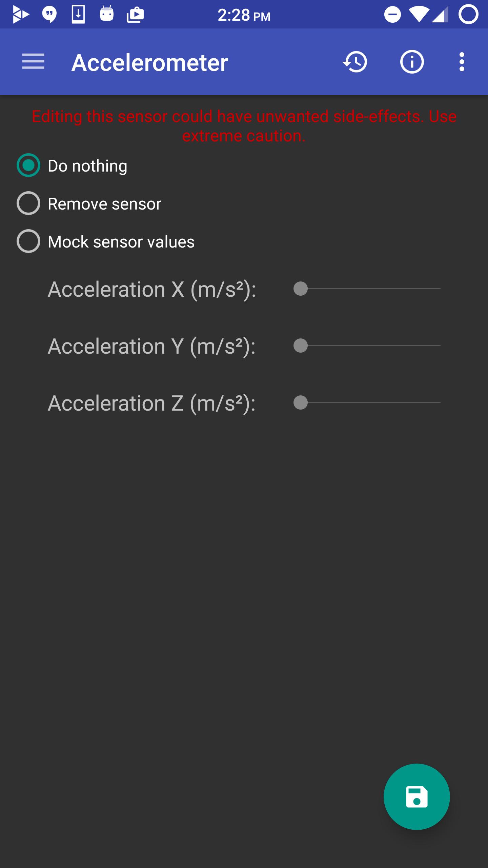Tap the Android robot notification icon
Image resolution: width=488 pixels, height=868 pixels.
107,14
